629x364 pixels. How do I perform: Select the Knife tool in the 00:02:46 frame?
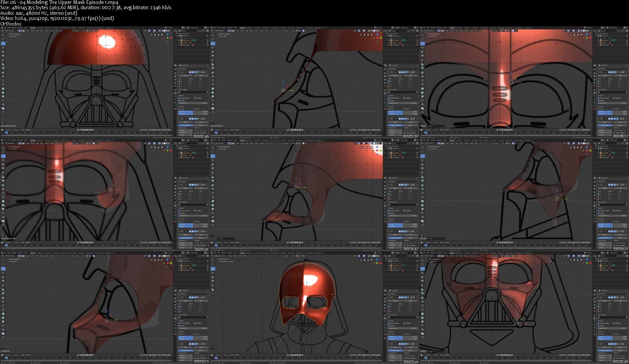[3, 84]
